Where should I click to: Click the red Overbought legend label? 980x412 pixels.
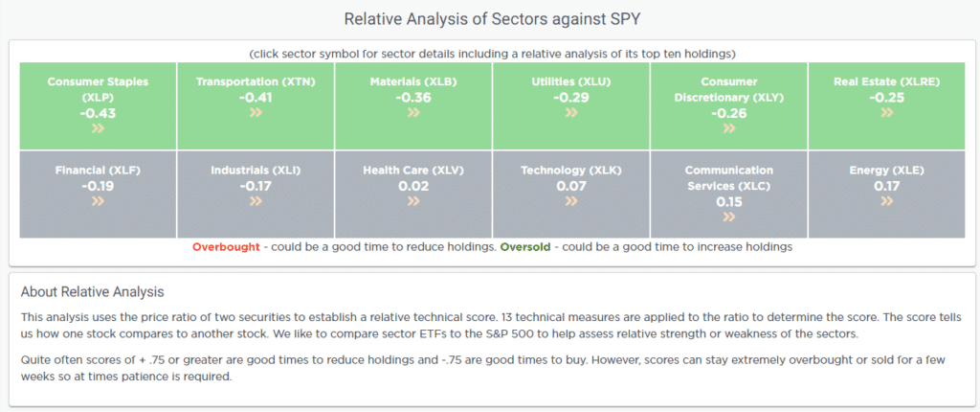click(226, 246)
